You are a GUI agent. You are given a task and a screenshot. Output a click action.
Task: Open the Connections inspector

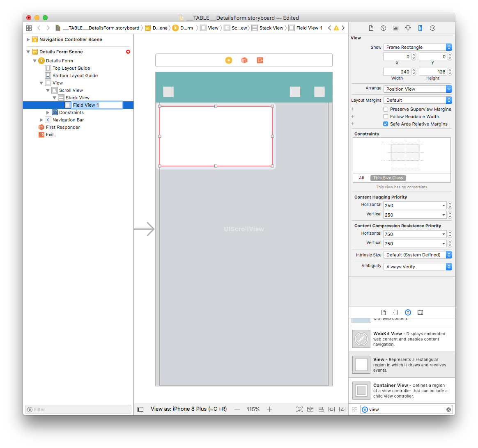pos(432,28)
